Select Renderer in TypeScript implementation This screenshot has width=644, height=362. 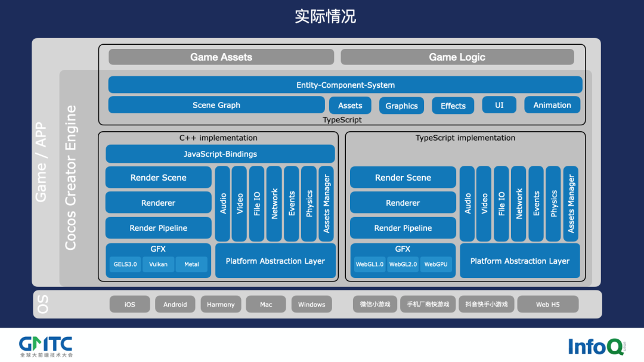(403, 203)
